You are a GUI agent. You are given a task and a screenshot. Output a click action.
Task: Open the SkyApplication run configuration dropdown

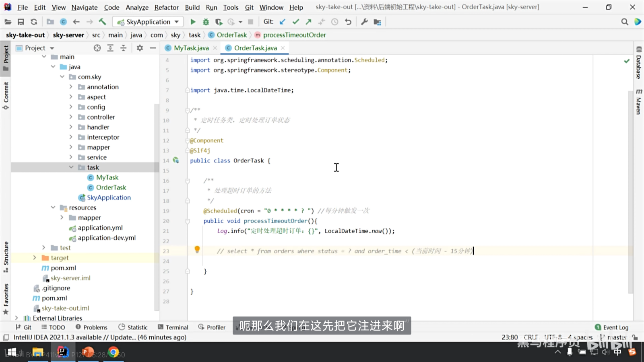(148, 22)
